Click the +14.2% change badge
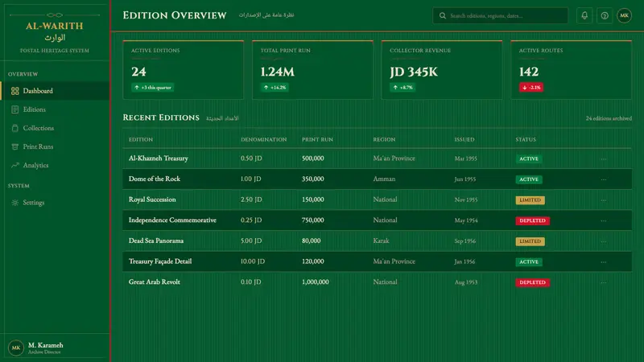The height and width of the screenshot is (362, 644). click(x=275, y=88)
